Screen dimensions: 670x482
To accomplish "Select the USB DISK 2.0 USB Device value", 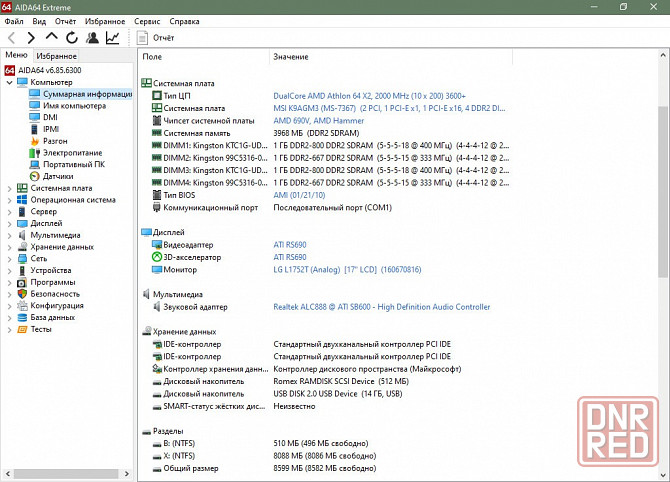I will (338, 394).
